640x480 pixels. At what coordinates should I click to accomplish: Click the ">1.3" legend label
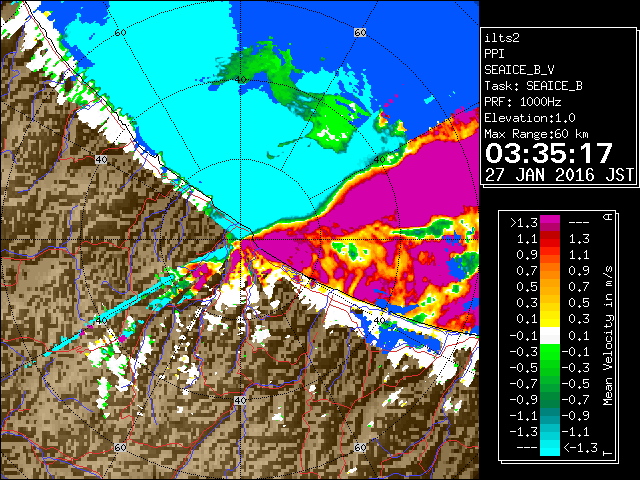pos(524,223)
